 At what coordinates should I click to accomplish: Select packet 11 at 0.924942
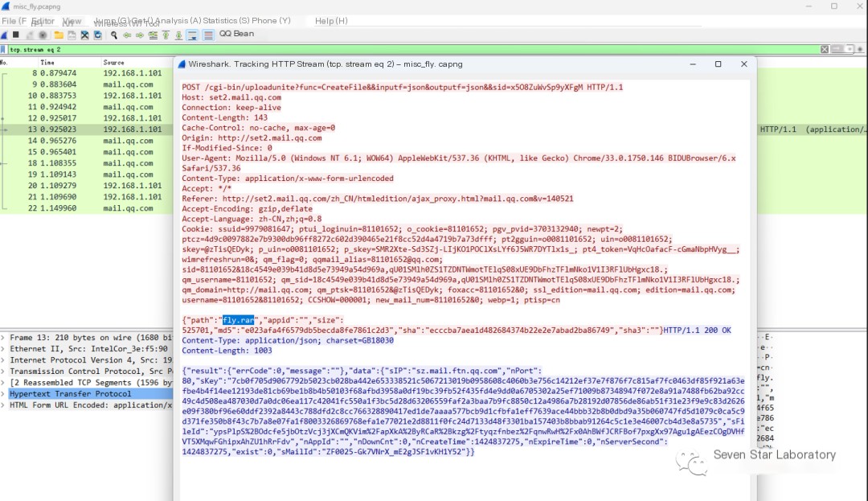86,107
